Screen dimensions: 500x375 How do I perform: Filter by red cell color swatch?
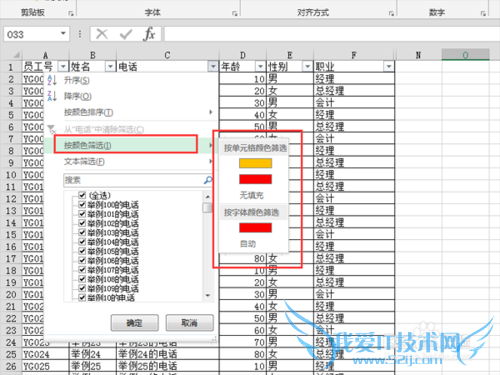255,179
